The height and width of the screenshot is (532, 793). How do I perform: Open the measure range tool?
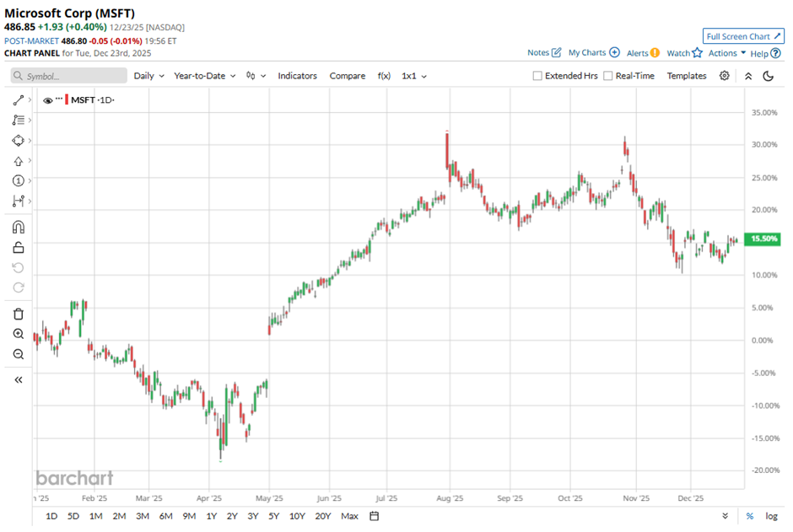[19, 201]
